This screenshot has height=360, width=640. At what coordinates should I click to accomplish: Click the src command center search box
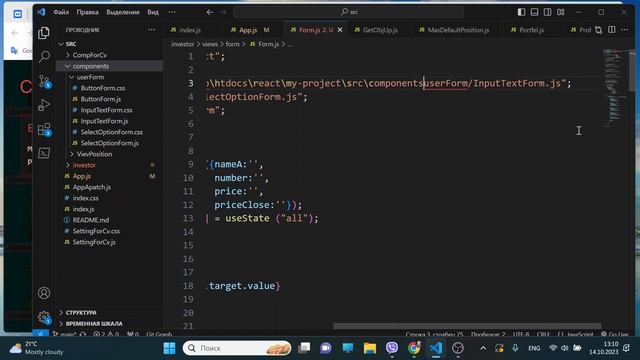tap(349, 12)
